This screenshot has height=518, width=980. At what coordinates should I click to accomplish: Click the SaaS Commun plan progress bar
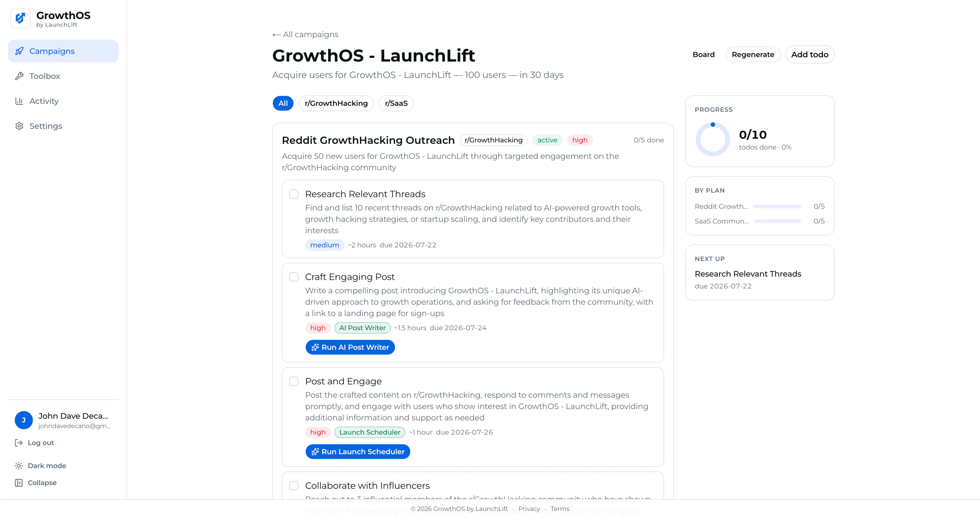[777, 221]
